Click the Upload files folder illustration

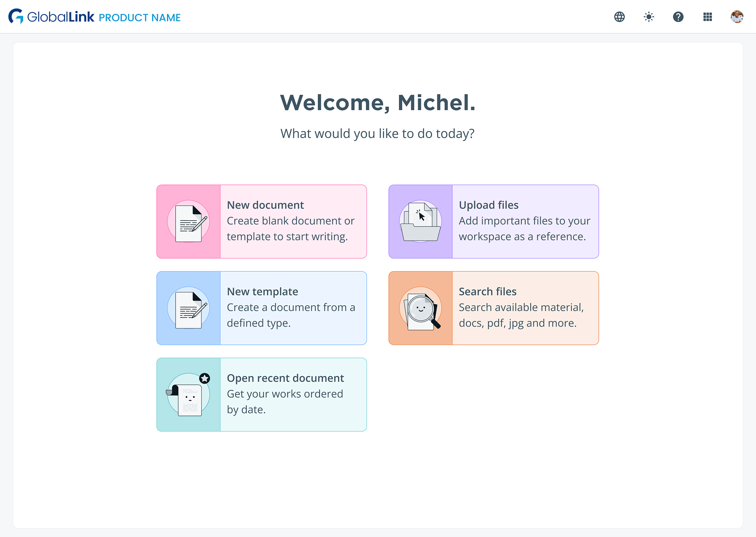point(421,222)
